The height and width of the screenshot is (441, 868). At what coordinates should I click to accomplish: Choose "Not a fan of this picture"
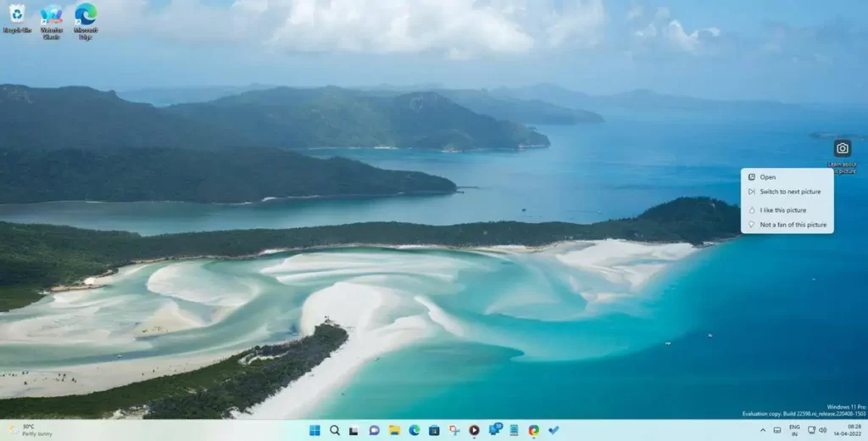point(793,225)
